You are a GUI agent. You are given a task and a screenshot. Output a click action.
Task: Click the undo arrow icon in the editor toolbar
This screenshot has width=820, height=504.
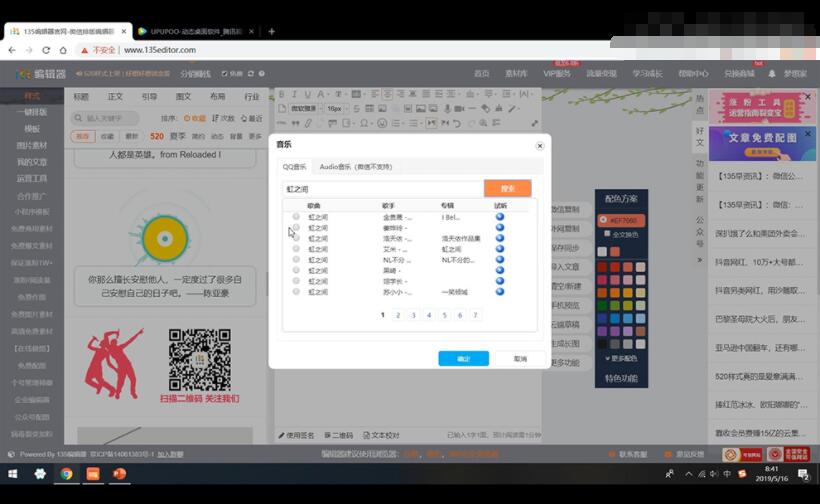457,123
